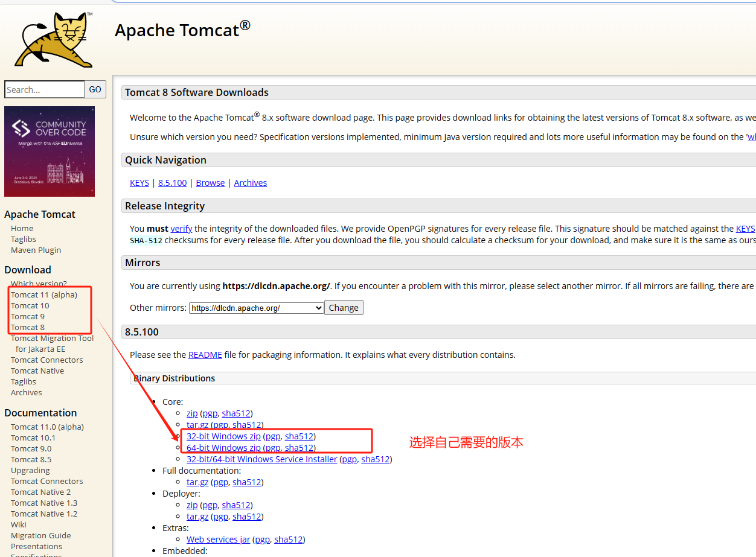Viewport: 756px width, 557px height.
Task: Open the Tomcat Native download link
Action: pyautogui.click(x=37, y=371)
